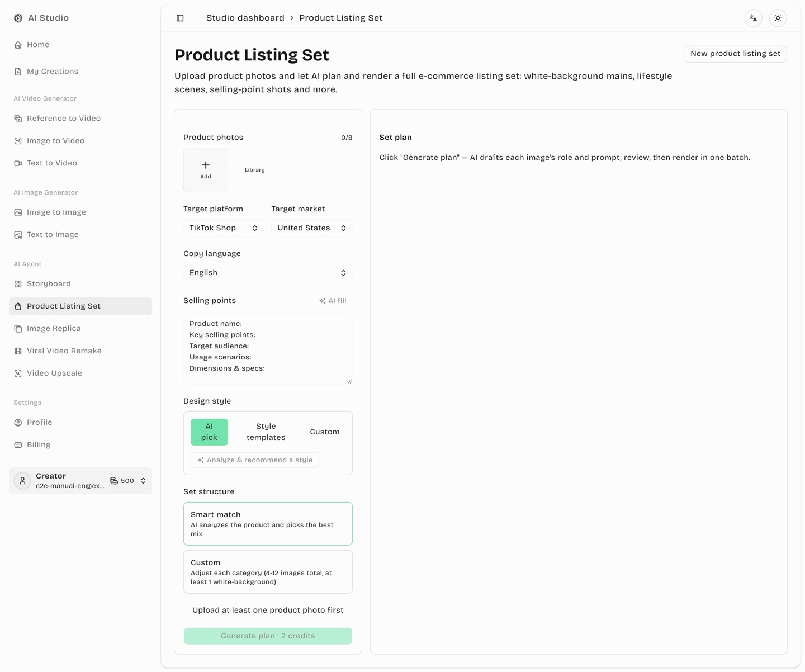Expand the Creator account menu chevron
The height and width of the screenshot is (672, 805).
(x=143, y=481)
